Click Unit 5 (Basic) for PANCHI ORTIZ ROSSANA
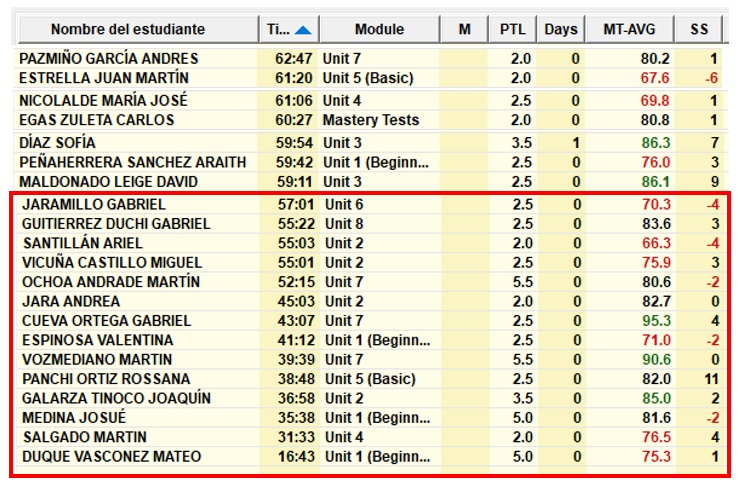The height and width of the screenshot is (490, 741). tap(370, 378)
